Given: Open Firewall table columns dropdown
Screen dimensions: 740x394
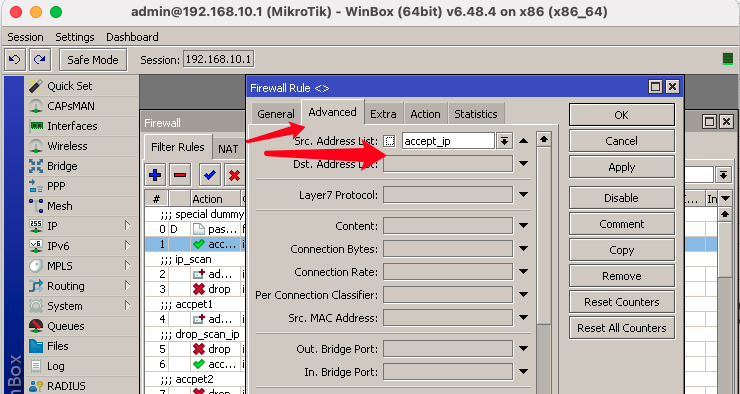Looking at the screenshot, I should (726, 199).
